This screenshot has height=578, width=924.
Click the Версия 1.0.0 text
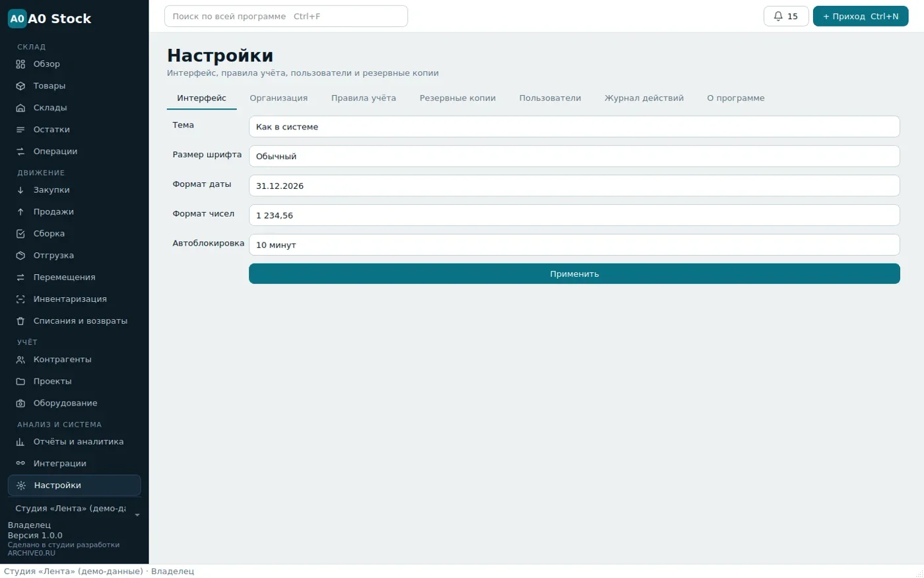coord(35,536)
